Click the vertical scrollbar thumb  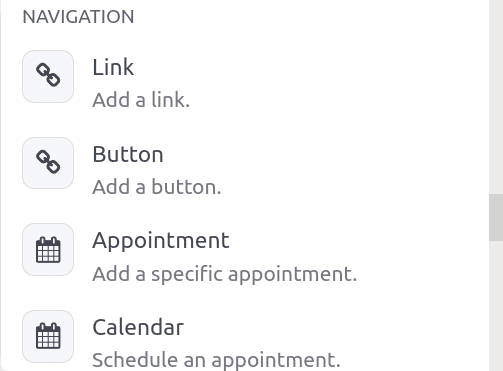click(496, 217)
